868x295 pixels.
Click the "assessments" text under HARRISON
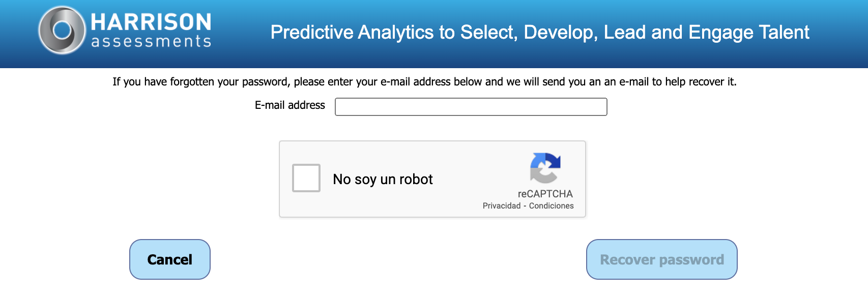[151, 41]
